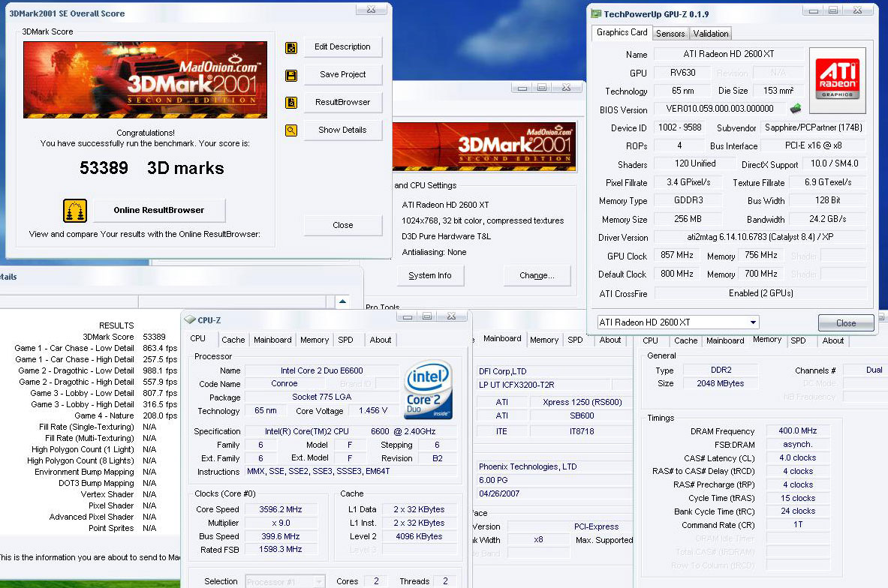The width and height of the screenshot is (888, 588).
Task: Select the GPU-Z Graphics Card tab
Action: pyautogui.click(x=622, y=33)
